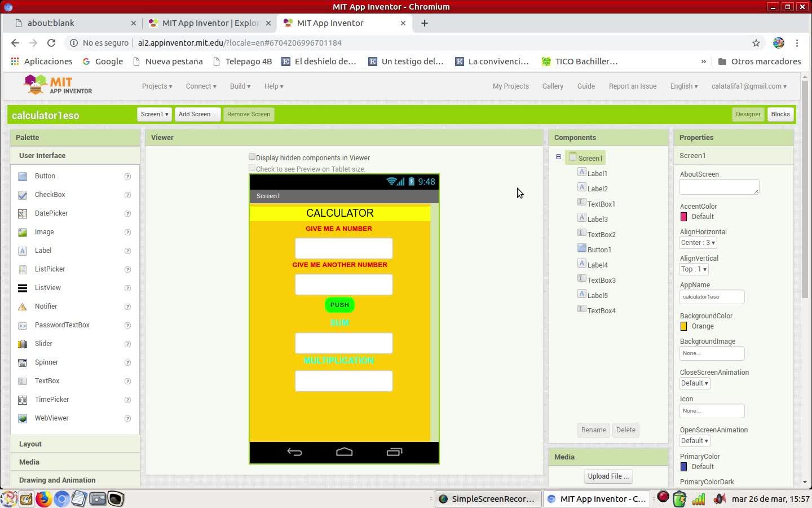Screen dimensions: 812x508
Task: Click the CheckBox palette icon
Action: (x=23, y=195)
